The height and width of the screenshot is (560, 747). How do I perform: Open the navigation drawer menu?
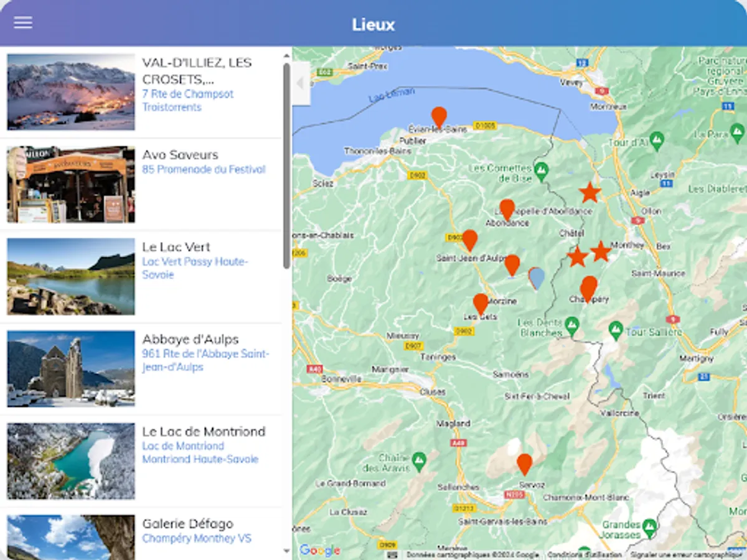tap(22, 22)
